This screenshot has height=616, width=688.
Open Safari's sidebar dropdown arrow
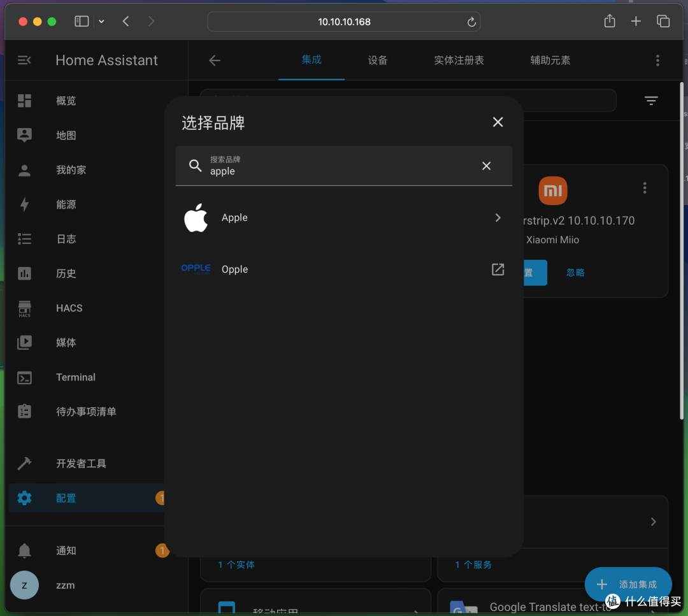pos(101,21)
